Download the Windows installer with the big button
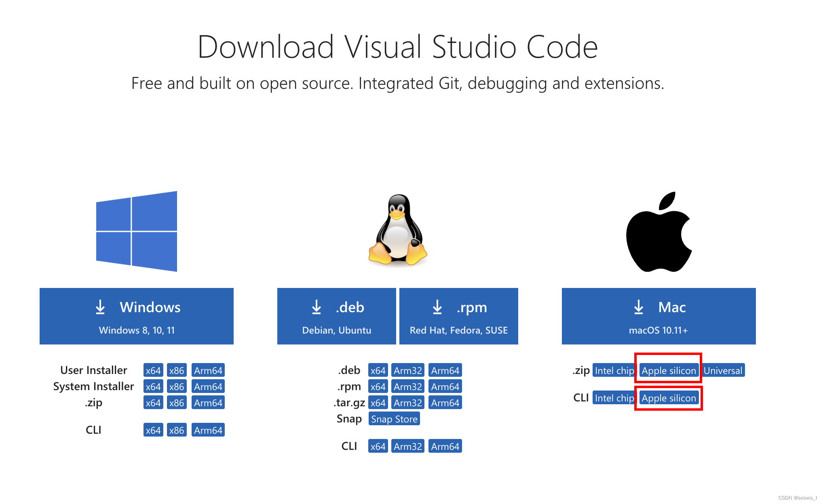 [137, 316]
